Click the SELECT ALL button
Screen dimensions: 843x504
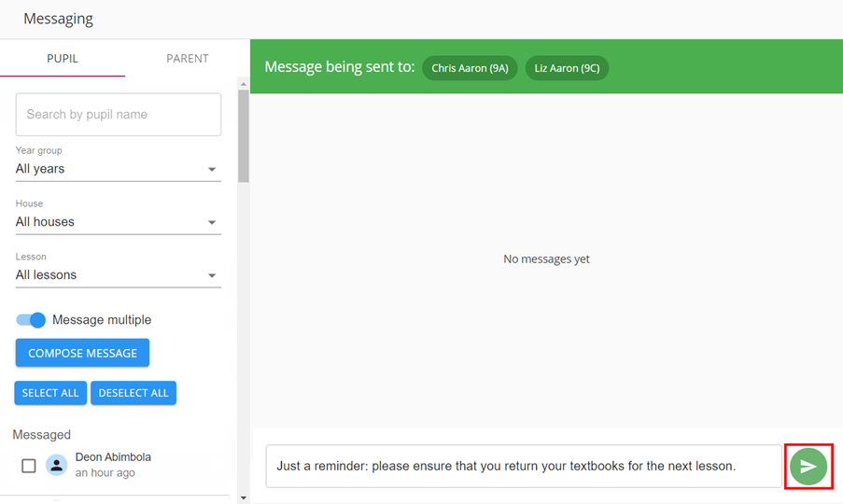click(50, 393)
